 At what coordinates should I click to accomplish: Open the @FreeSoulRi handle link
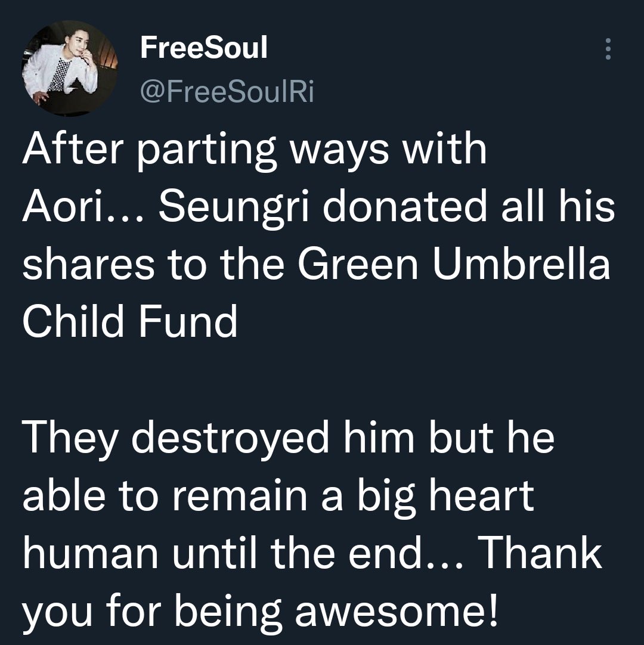click(227, 91)
